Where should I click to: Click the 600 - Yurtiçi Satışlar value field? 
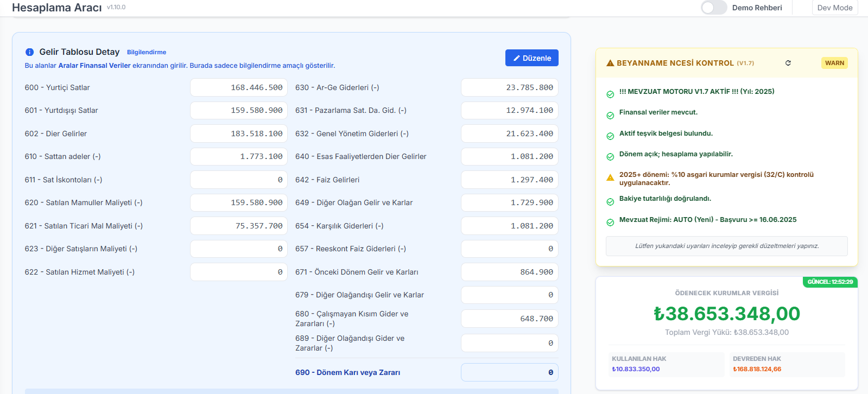coord(239,87)
